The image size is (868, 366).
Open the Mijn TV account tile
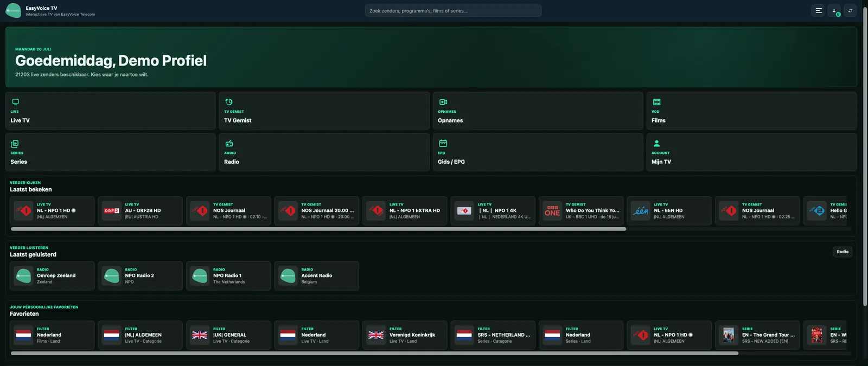[x=751, y=152]
